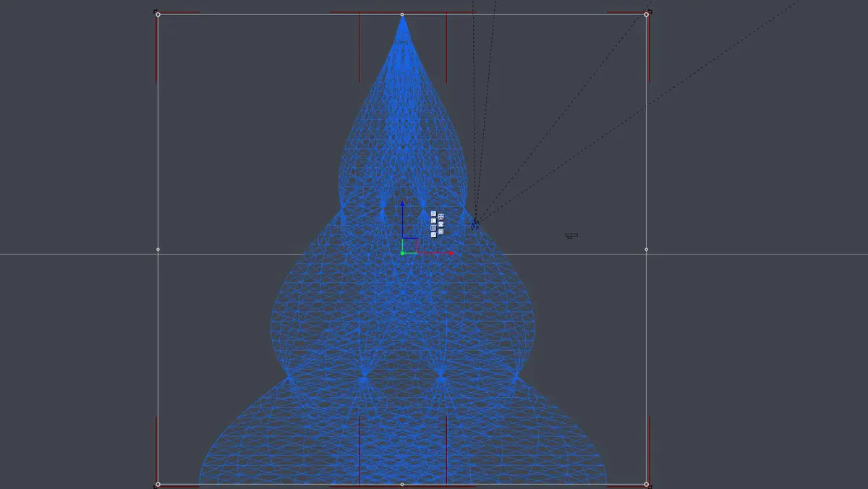Click the top-right bounding box corner handle

(646, 14)
